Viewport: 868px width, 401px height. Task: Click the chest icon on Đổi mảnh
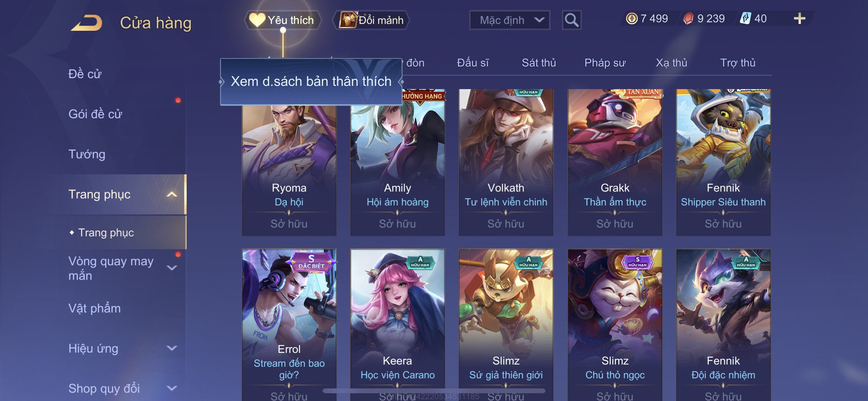click(348, 20)
